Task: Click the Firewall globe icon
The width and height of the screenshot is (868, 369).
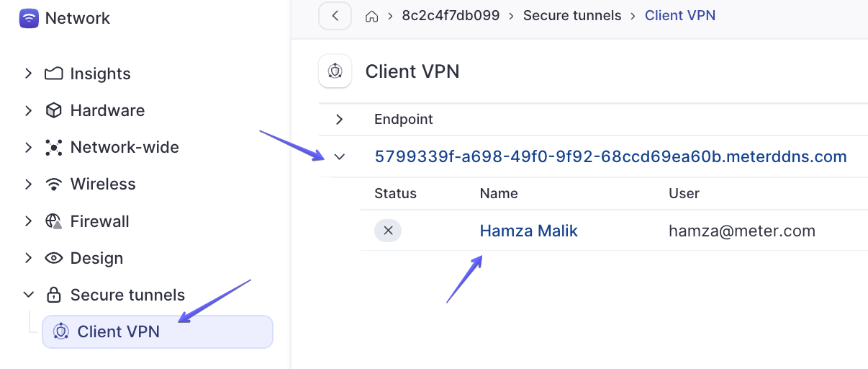Action: pos(53,221)
